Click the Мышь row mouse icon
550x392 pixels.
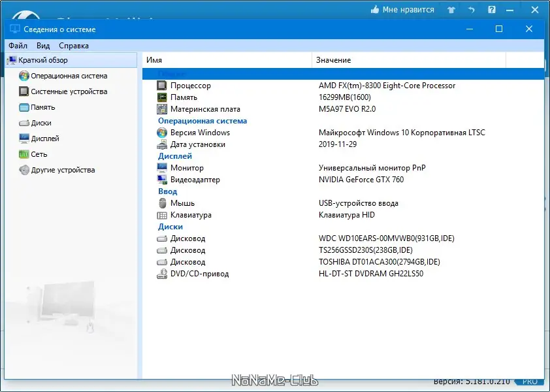pos(162,203)
